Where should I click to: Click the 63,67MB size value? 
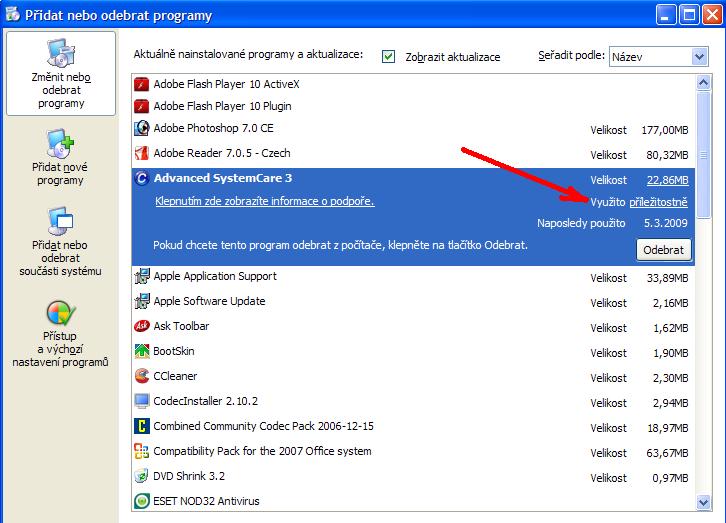tap(667, 453)
